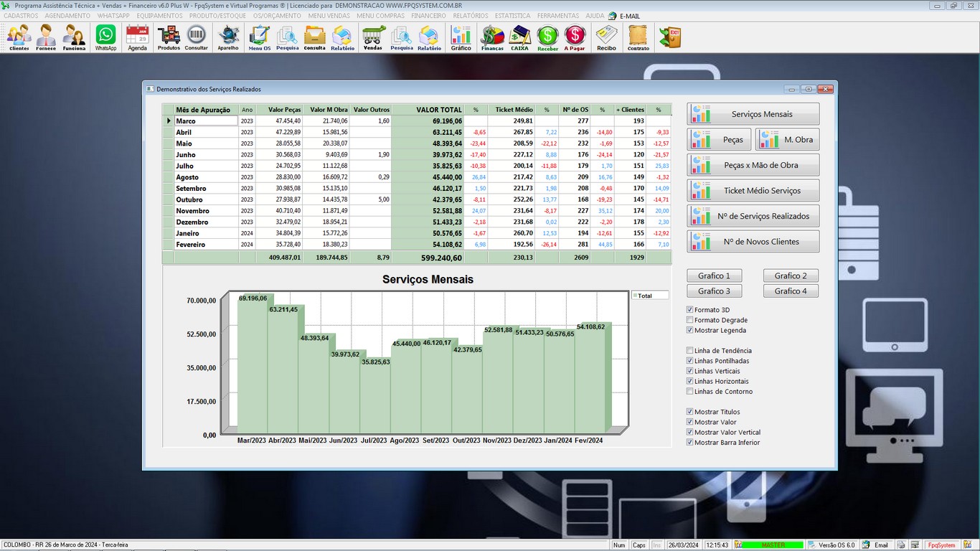The height and width of the screenshot is (551, 980).
Task: Open the Funciona employees icon
Action: pyautogui.click(x=74, y=37)
